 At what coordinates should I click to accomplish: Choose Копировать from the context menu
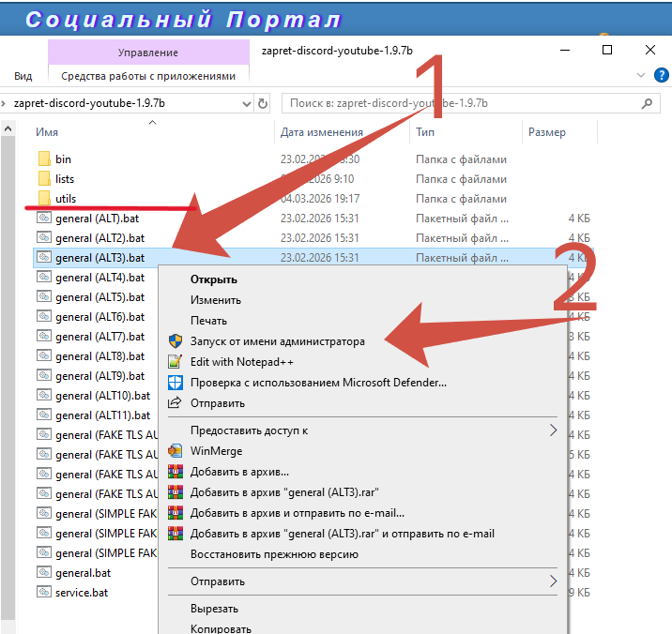pyautogui.click(x=221, y=629)
